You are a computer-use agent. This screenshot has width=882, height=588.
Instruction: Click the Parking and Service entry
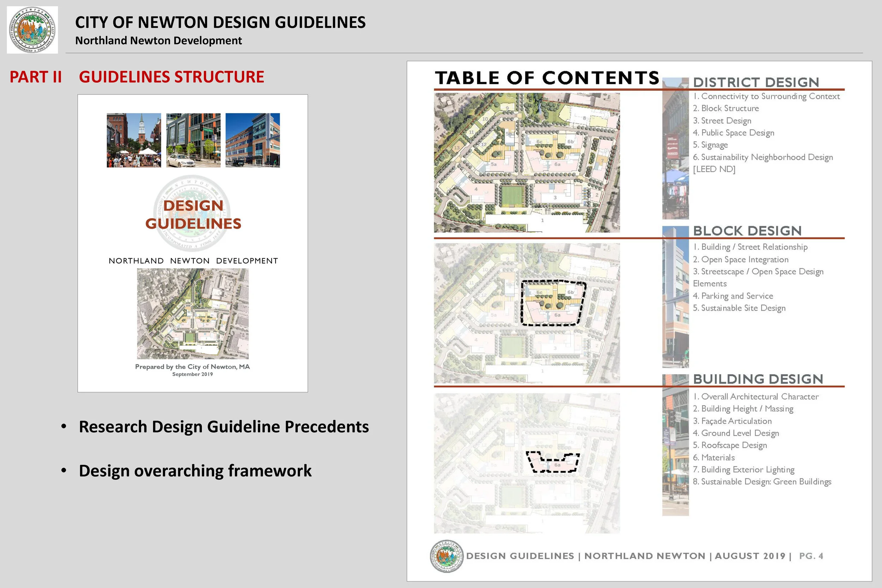coord(733,296)
